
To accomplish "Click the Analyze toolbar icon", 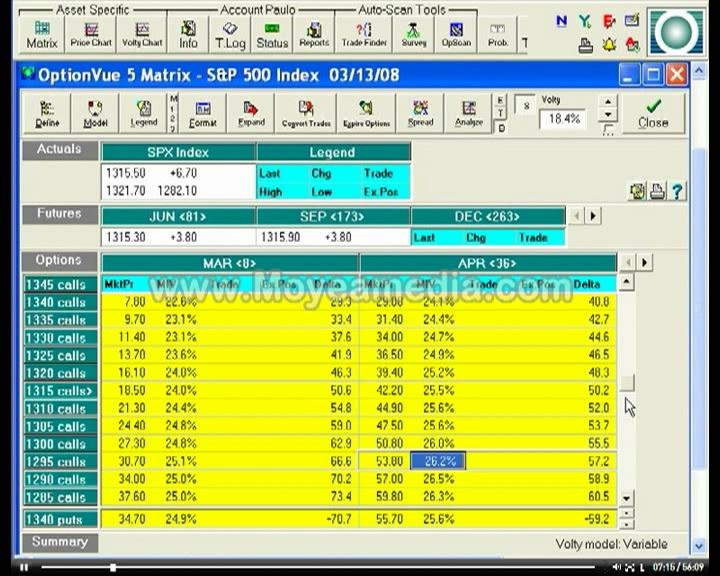I will [x=468, y=113].
